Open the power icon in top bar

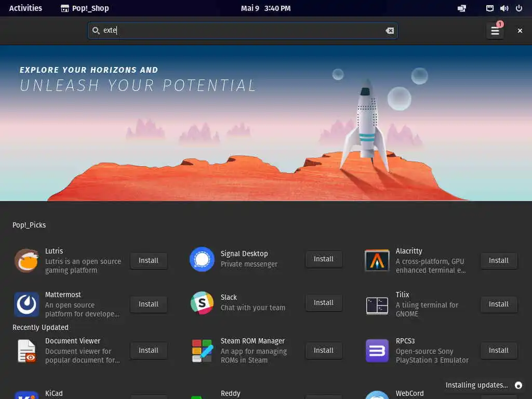519,8
